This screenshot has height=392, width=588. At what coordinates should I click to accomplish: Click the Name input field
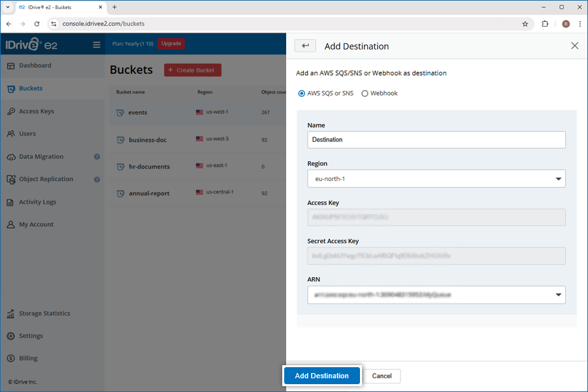[436, 140]
